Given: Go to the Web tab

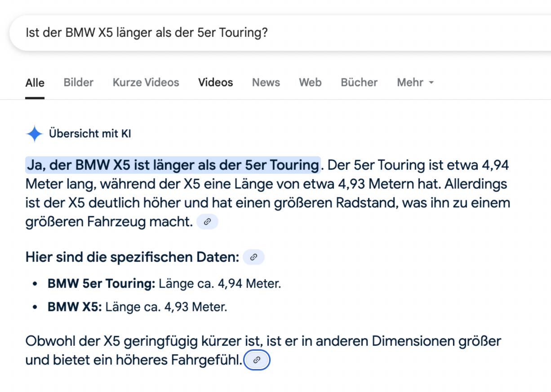Looking at the screenshot, I should 310,83.
